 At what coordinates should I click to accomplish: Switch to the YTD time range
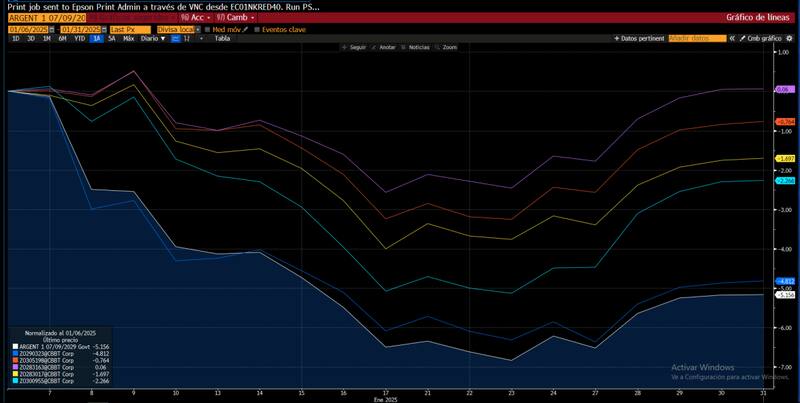pyautogui.click(x=78, y=38)
